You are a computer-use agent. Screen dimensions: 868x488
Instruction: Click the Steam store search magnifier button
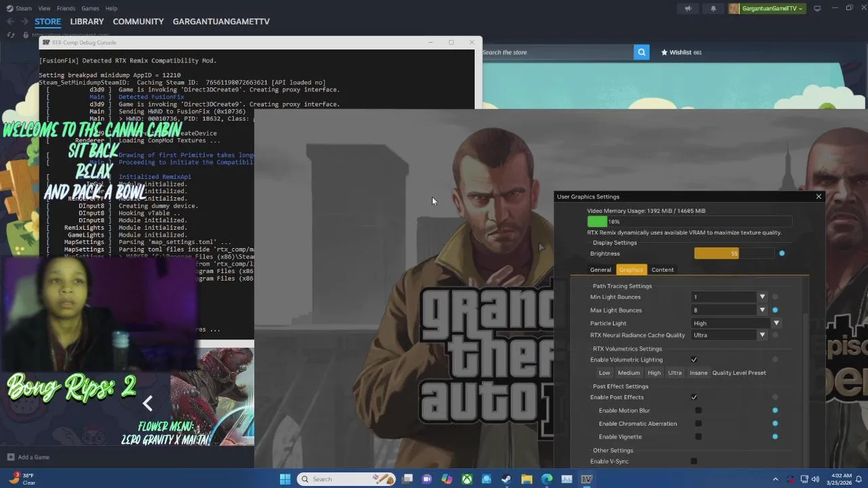642,52
